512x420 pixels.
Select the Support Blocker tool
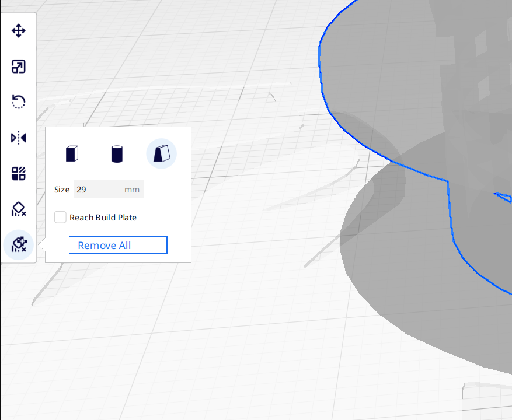19,209
